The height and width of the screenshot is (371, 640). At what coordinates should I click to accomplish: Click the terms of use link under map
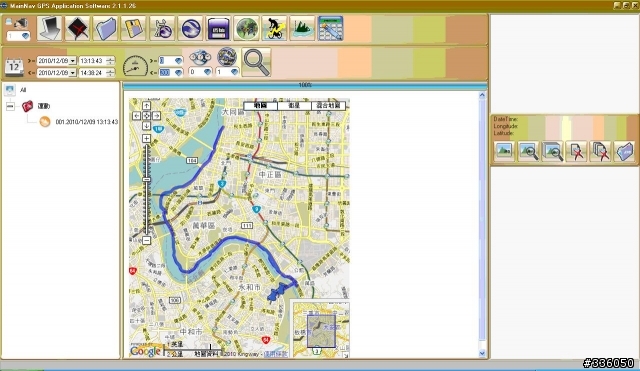tap(276, 354)
